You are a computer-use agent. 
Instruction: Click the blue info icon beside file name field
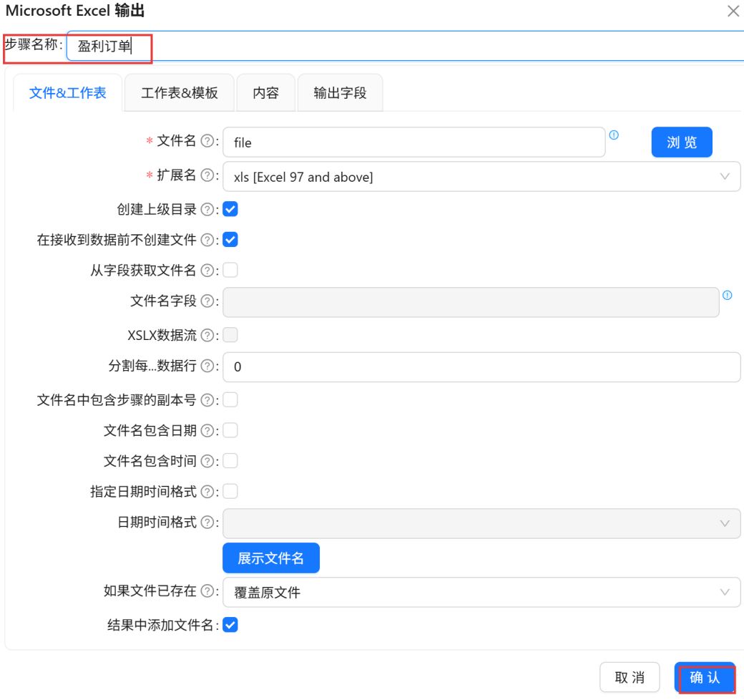(614, 135)
